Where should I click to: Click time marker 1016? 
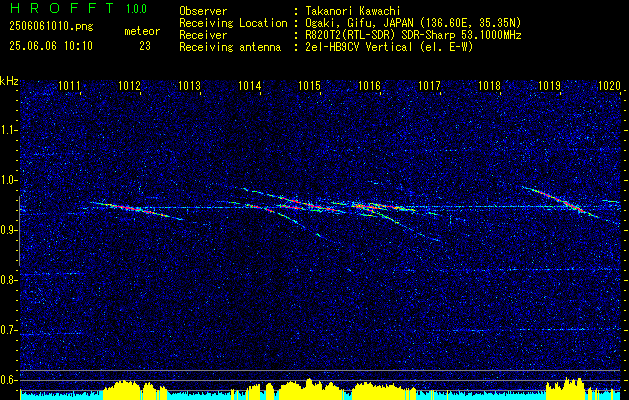pos(369,85)
